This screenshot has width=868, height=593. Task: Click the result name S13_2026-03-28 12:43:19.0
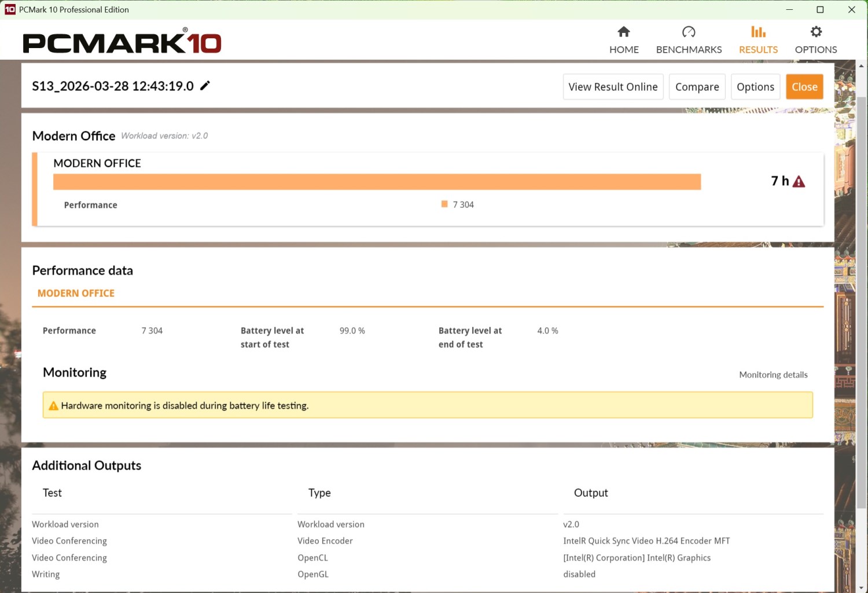click(x=113, y=86)
